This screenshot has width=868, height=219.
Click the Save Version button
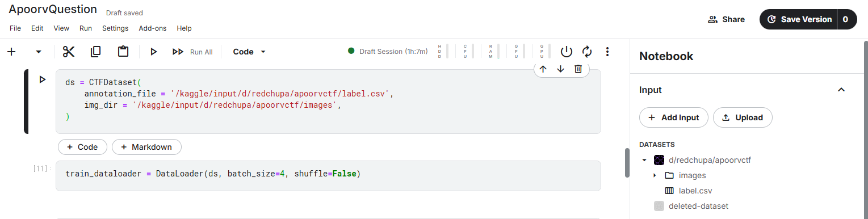(x=799, y=19)
